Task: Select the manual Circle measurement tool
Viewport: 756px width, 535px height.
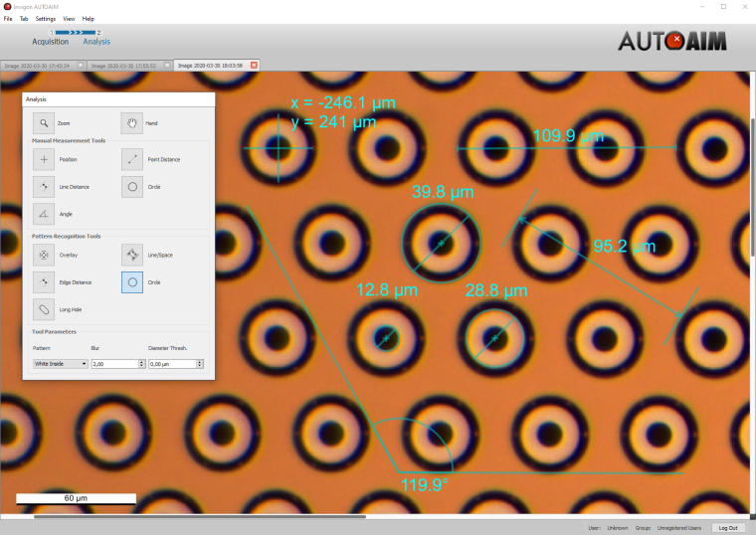Action: 132,187
